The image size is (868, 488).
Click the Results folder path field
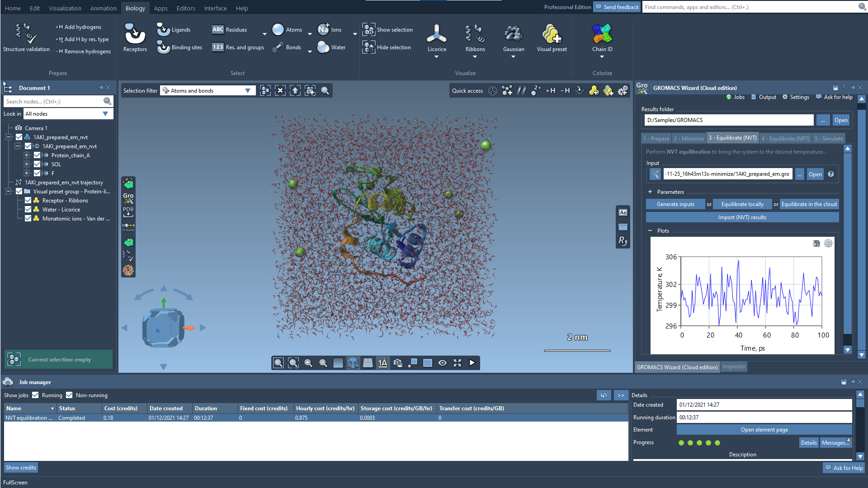click(x=729, y=120)
